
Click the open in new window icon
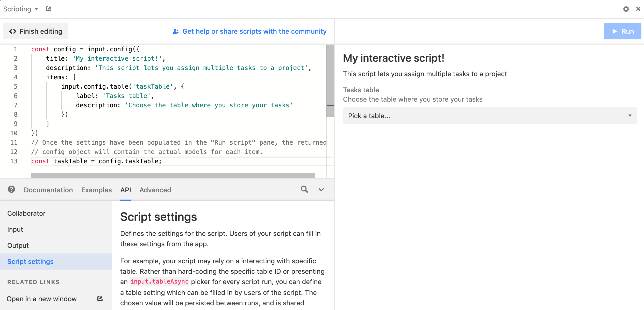101,299
